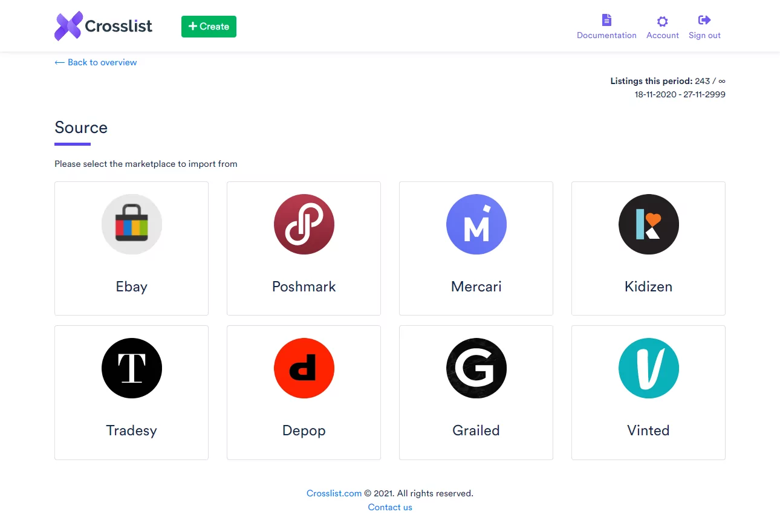Select the Grailed marketplace icon
The height and width of the screenshot is (532, 780).
(476, 368)
